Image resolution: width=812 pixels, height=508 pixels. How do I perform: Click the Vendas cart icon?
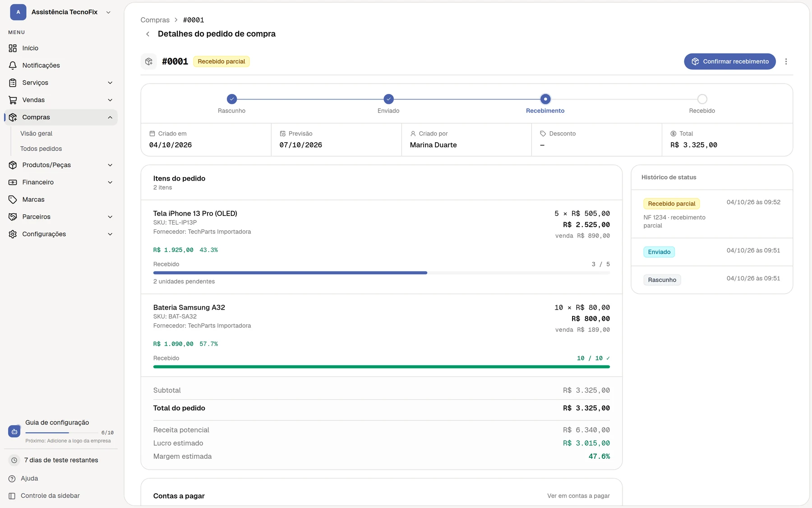click(x=13, y=100)
